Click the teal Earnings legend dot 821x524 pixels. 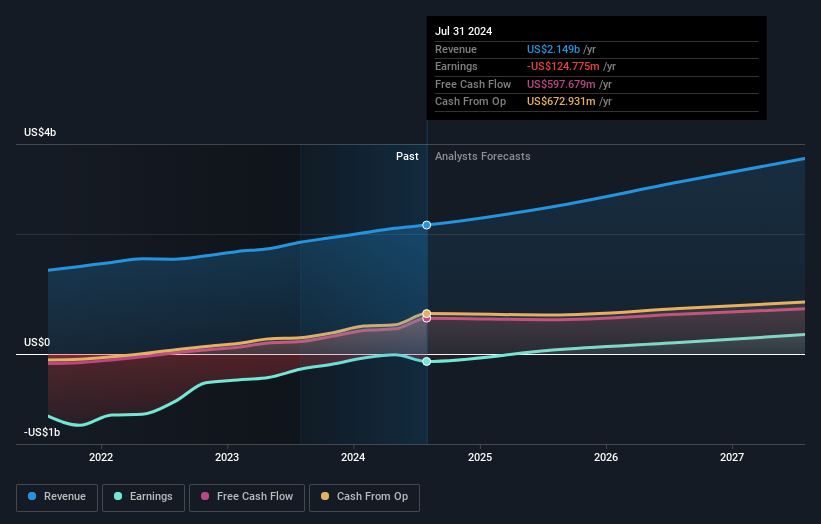[118, 496]
